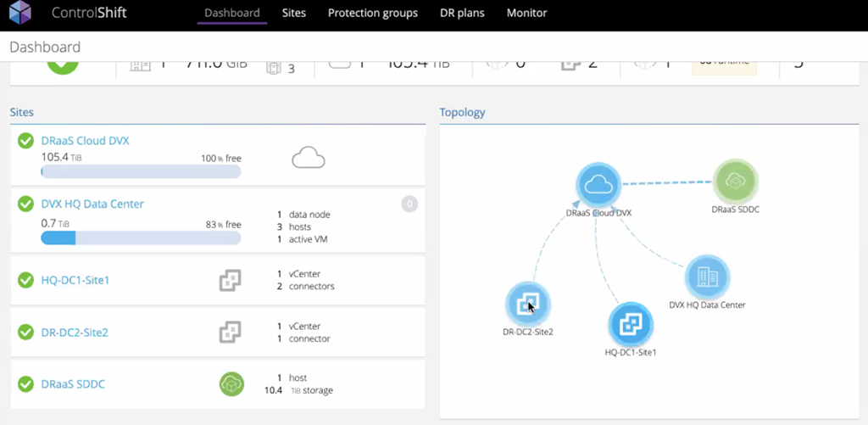Click the 'DR-DC2-Site2' topology label
The image size is (868, 425).
[x=527, y=332]
